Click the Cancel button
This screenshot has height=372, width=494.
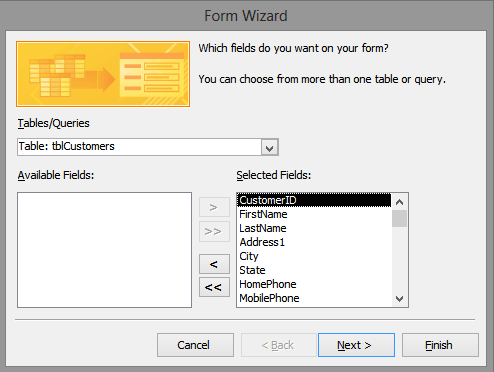pyautogui.click(x=195, y=345)
